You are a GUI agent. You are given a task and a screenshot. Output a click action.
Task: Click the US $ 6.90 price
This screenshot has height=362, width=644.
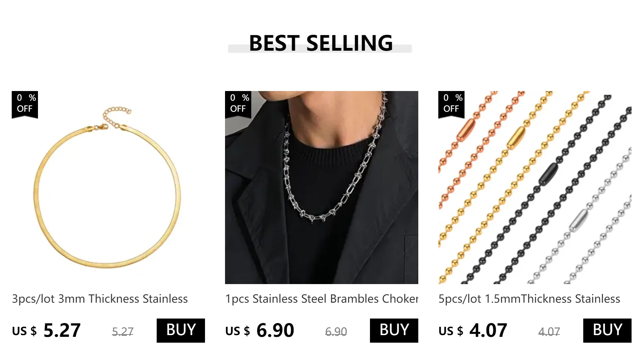[260, 330]
